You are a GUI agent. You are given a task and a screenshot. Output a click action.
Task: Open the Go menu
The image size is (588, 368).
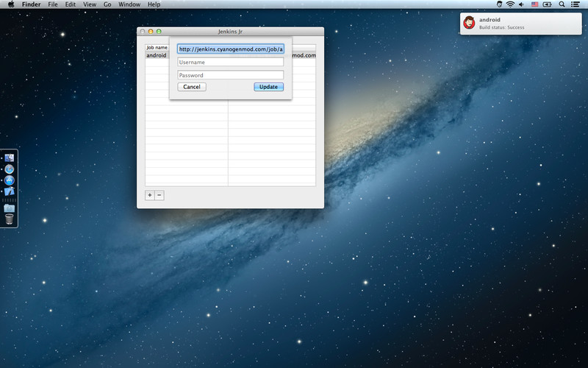107,4
